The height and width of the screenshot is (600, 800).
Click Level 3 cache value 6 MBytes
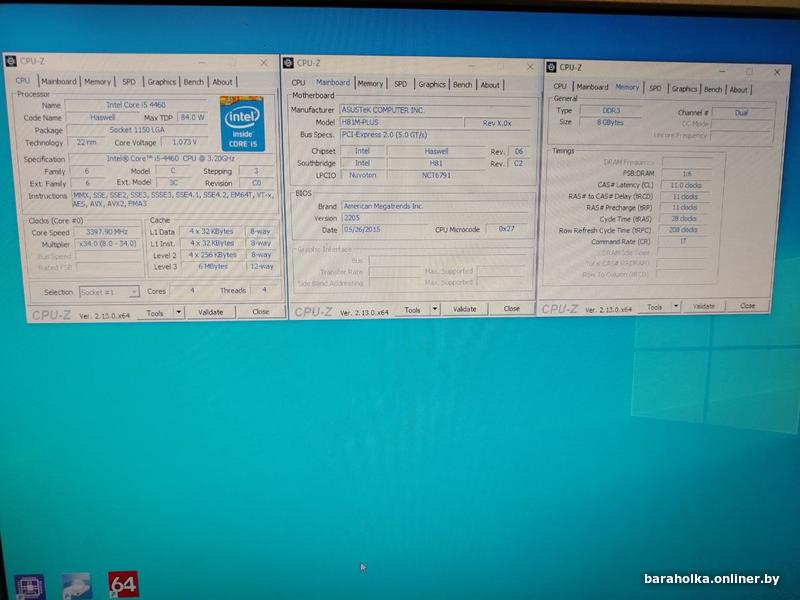click(213, 266)
